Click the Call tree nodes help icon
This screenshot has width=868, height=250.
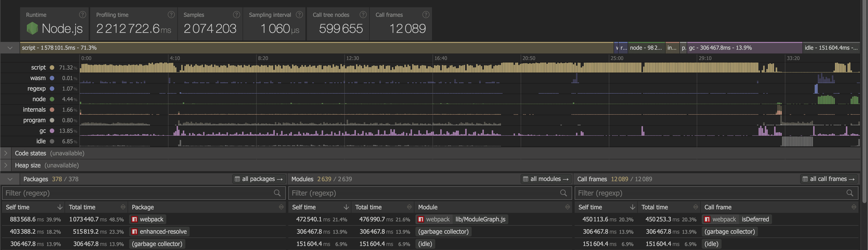(x=363, y=15)
